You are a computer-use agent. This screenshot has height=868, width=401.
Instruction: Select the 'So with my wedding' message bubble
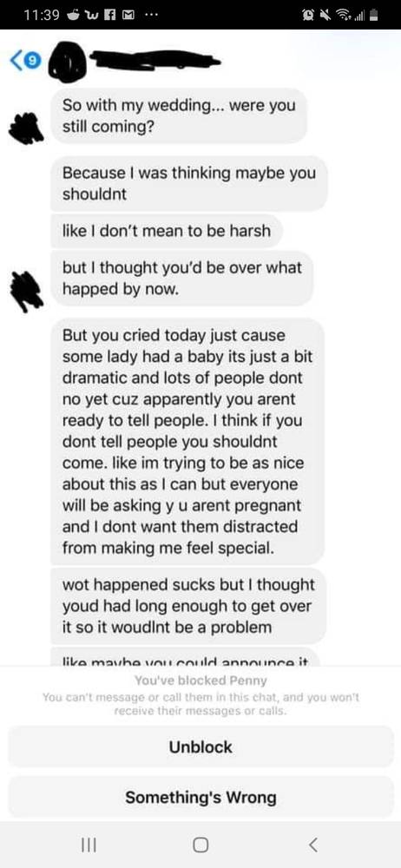[179, 116]
